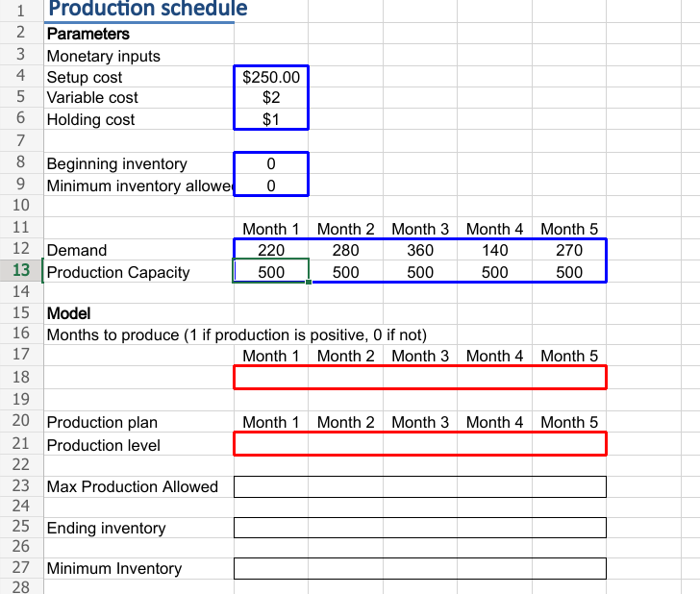Select the Months to produce description cell
The width and height of the screenshot is (700, 594).
pyautogui.click(x=237, y=334)
